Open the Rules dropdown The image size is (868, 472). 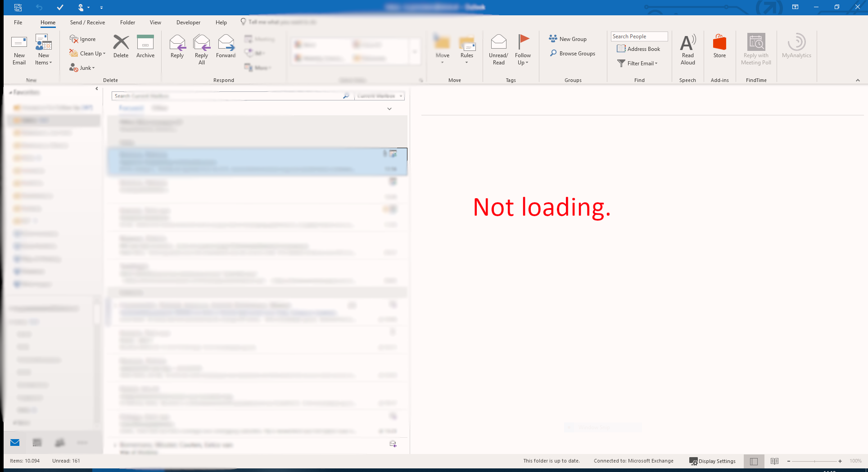(x=467, y=50)
